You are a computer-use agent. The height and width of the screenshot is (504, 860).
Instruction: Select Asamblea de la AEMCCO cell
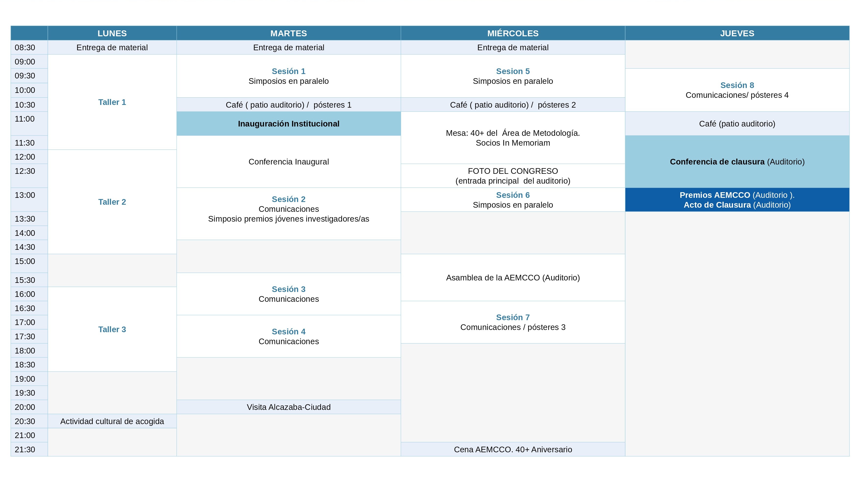coord(513,277)
